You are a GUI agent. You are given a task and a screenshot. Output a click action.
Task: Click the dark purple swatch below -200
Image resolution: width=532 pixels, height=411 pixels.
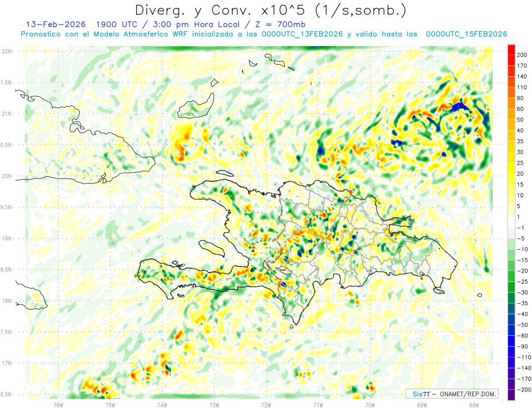[x=511, y=395]
